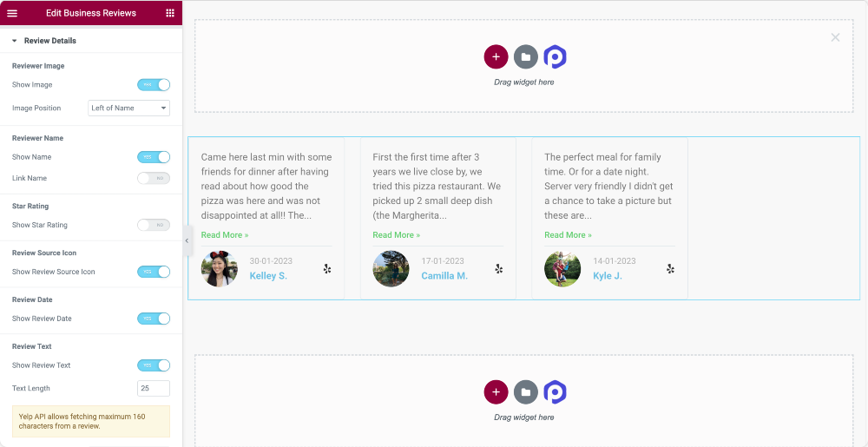Click the Reviewer Image heading
Image resolution: width=868 pixels, height=447 pixels.
pos(38,66)
